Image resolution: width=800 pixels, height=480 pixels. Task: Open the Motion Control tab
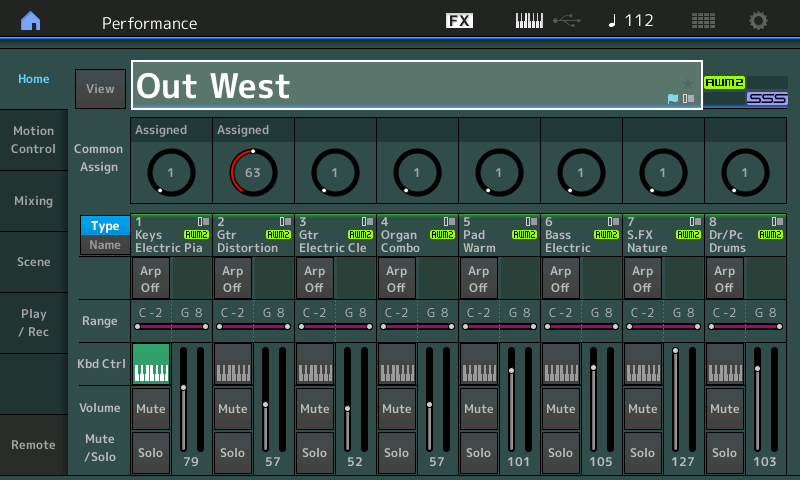(34, 140)
